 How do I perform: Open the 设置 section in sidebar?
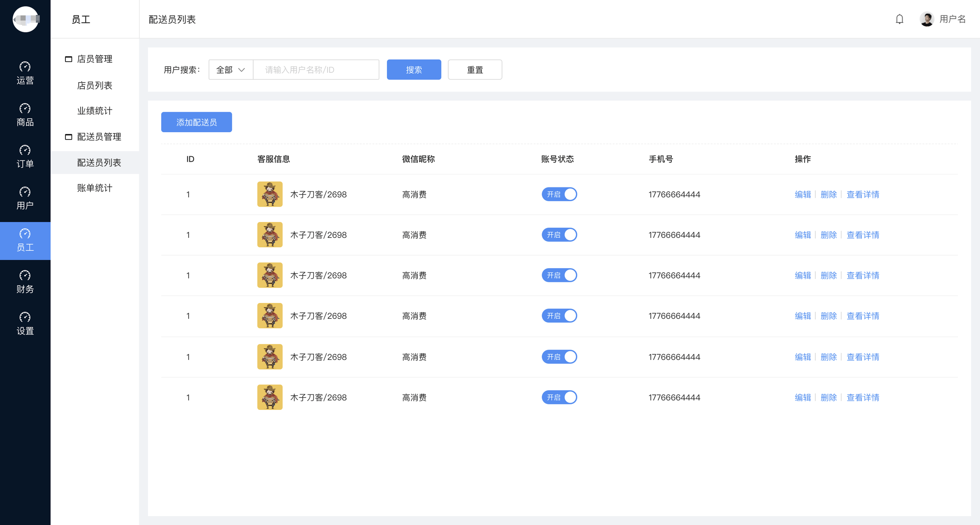tap(25, 324)
